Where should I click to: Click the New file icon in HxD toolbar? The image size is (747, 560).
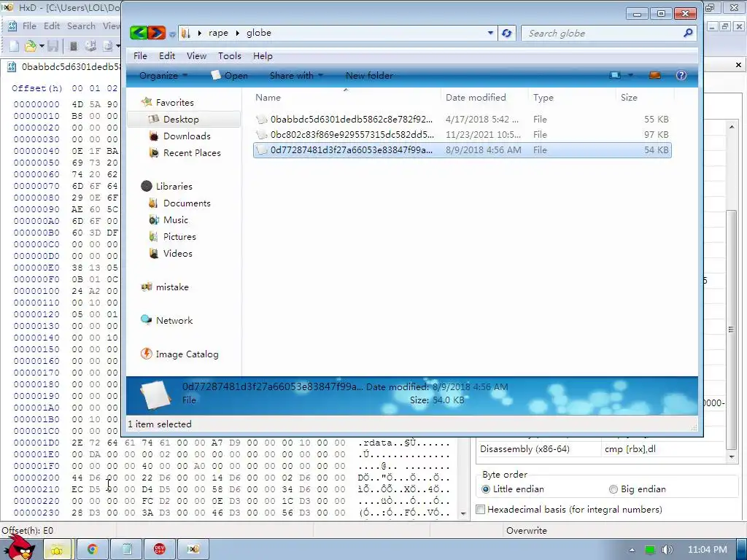pos(15,46)
